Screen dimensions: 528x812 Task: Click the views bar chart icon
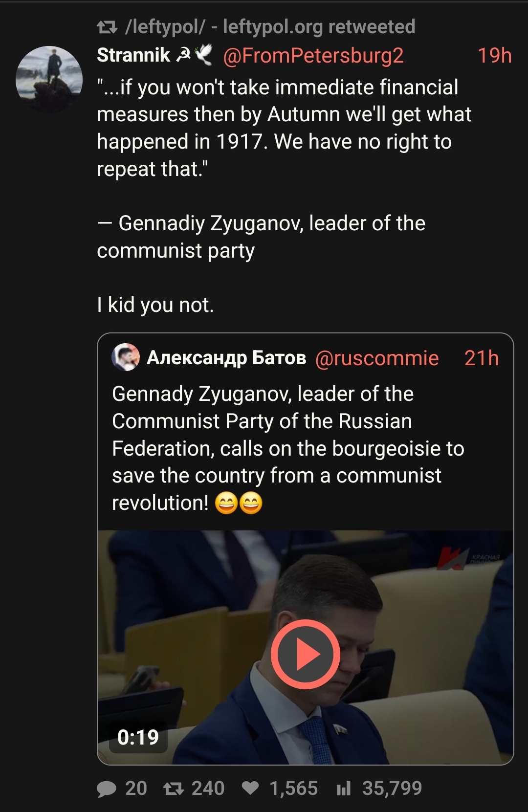(x=344, y=789)
